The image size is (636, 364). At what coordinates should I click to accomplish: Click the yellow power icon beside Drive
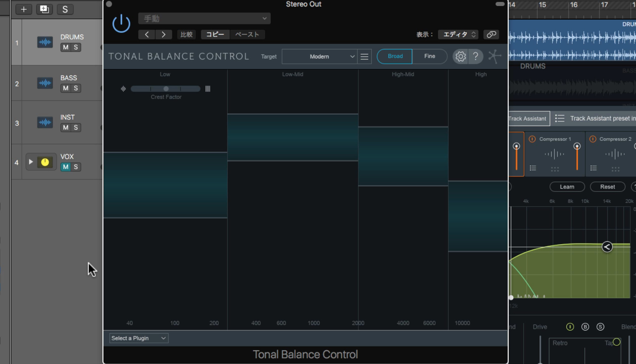point(570,327)
